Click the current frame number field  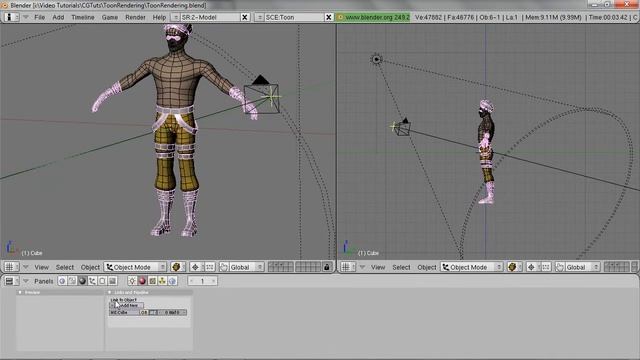202,281
